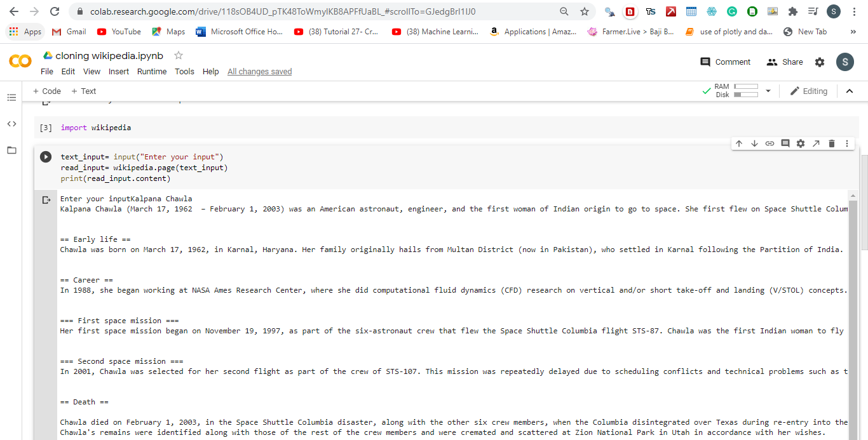Open the File menu
868x440 pixels.
[47, 72]
